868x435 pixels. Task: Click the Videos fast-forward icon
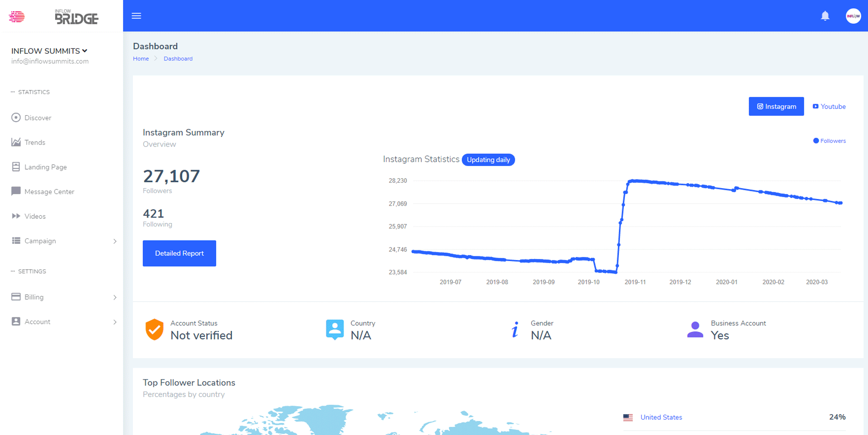[16, 216]
